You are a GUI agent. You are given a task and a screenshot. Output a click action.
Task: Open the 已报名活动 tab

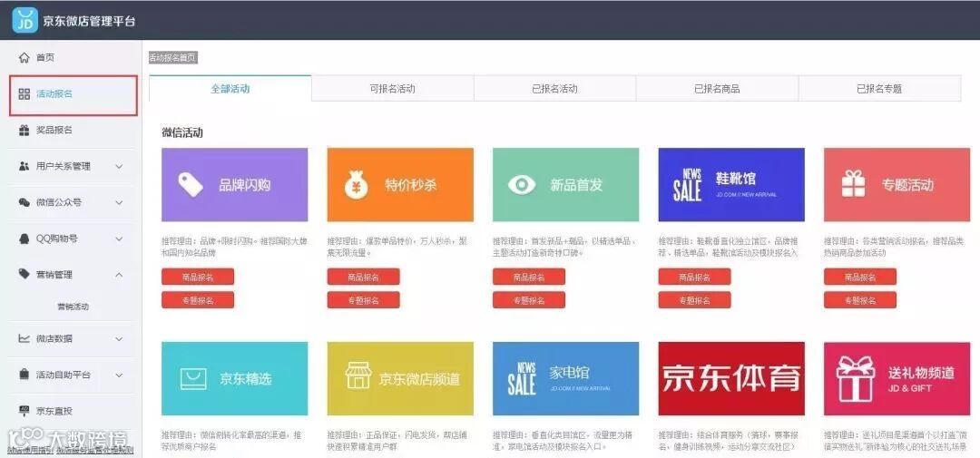[x=555, y=89]
